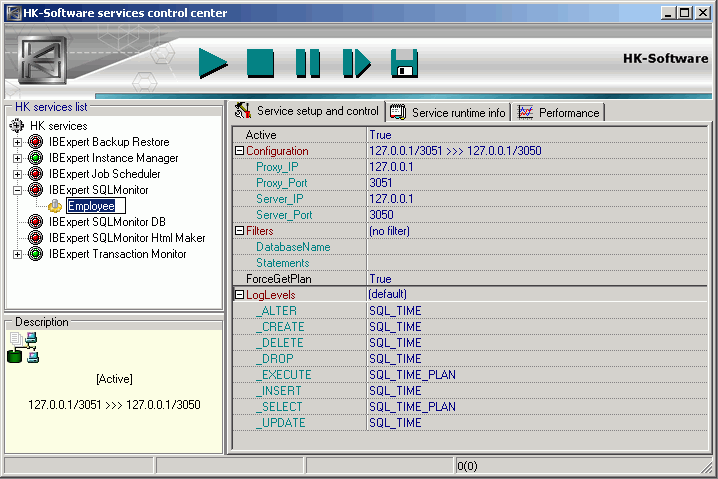Expand IBExpert Job Scheduler node
Viewport: 718px width, 479px height.
click(x=17, y=174)
